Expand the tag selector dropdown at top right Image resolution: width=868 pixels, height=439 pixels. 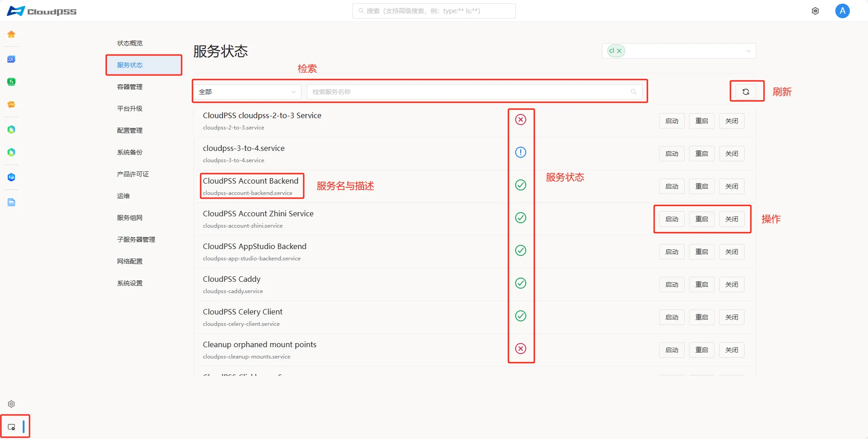point(748,51)
